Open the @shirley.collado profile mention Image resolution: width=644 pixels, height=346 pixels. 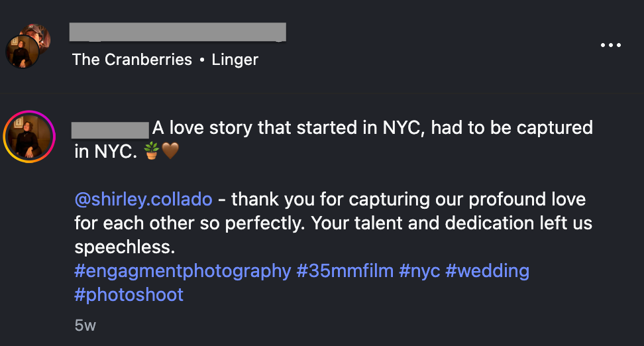click(144, 200)
